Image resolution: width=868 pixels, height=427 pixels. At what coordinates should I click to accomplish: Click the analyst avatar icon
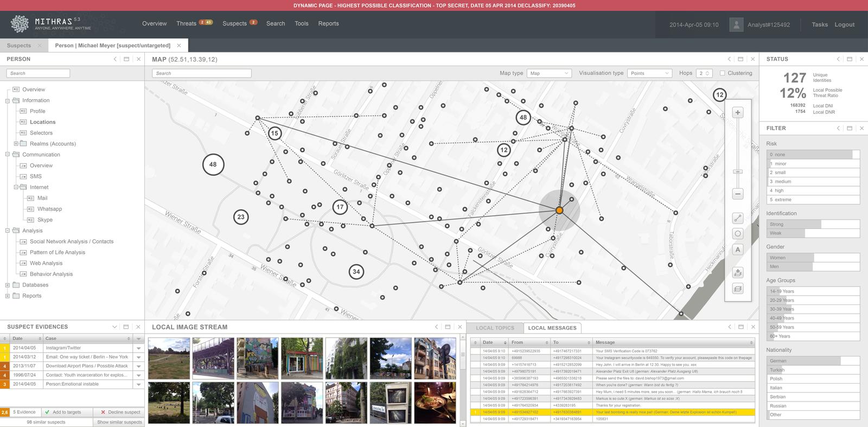click(x=736, y=24)
